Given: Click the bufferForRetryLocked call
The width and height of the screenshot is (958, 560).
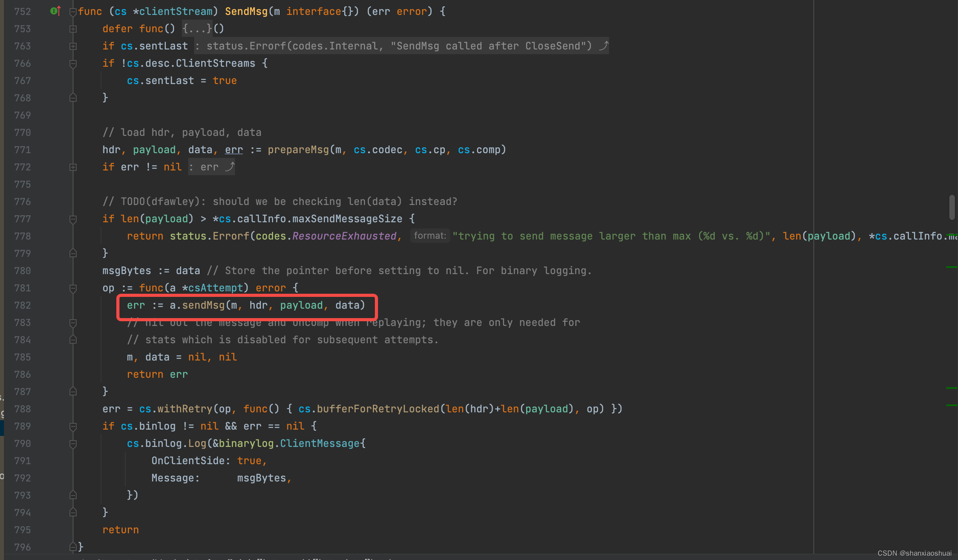Looking at the screenshot, I should click(378, 409).
